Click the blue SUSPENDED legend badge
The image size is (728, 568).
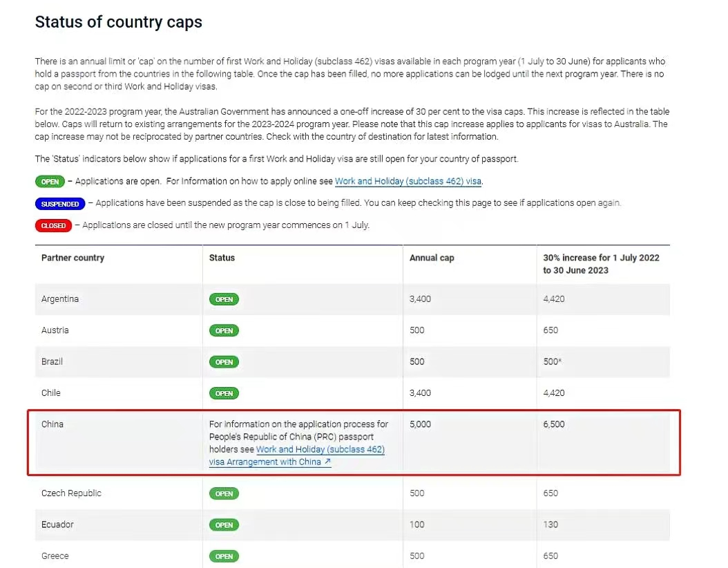pyautogui.click(x=60, y=204)
